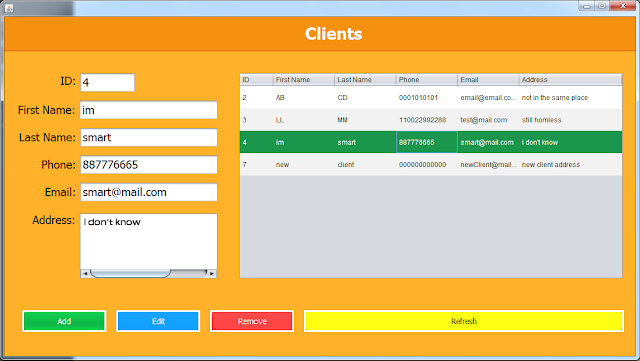Click address cell 'not in the same place'
640x361 pixels.
571,98
